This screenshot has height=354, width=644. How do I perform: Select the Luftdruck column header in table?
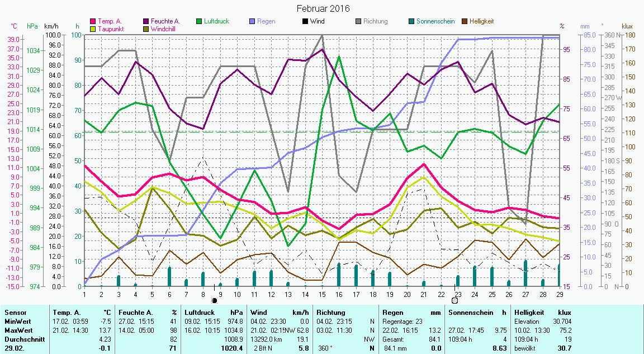(200, 312)
